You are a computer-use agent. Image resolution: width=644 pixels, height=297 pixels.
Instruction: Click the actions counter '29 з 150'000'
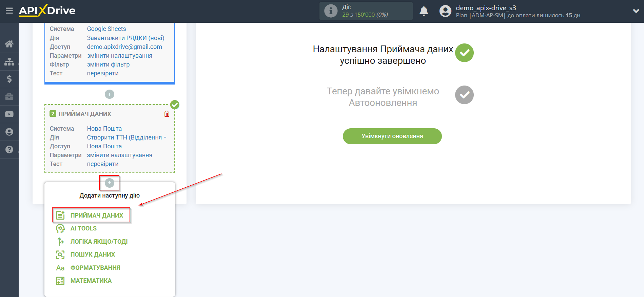tap(358, 15)
